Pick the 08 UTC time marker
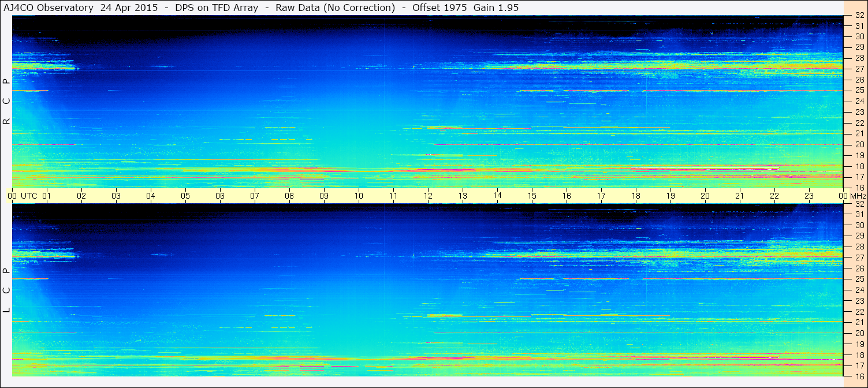868x388 pixels. point(289,196)
